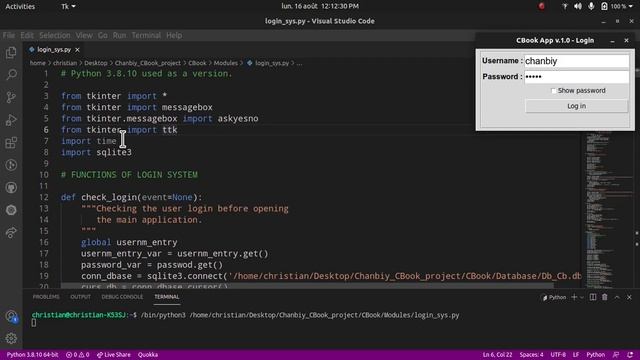
Task: Click the Python language mode in status bar
Action: (x=595, y=355)
